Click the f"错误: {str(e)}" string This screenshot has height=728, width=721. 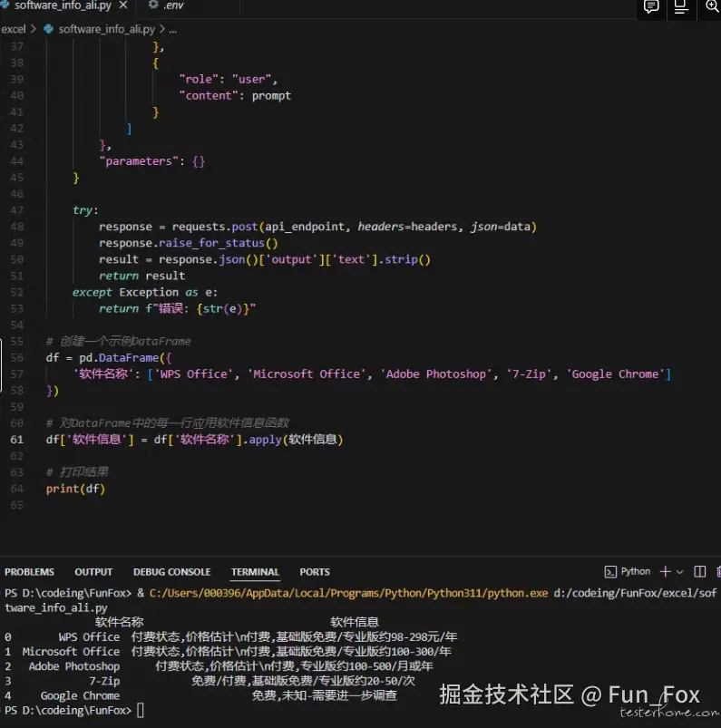point(200,309)
